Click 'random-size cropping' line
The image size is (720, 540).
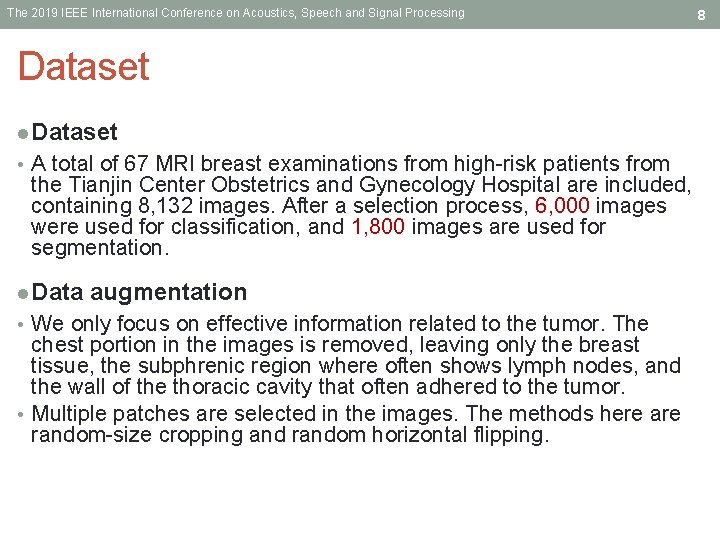point(290,435)
